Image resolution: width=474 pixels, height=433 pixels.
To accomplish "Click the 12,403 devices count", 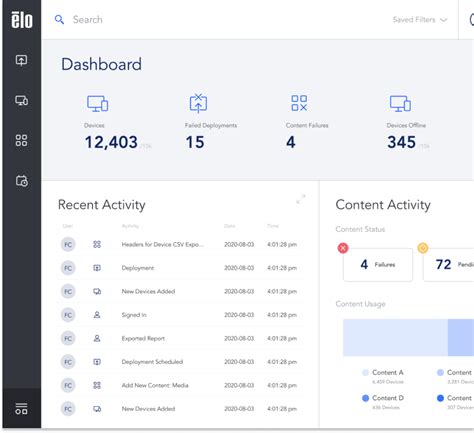I will click(x=111, y=142).
